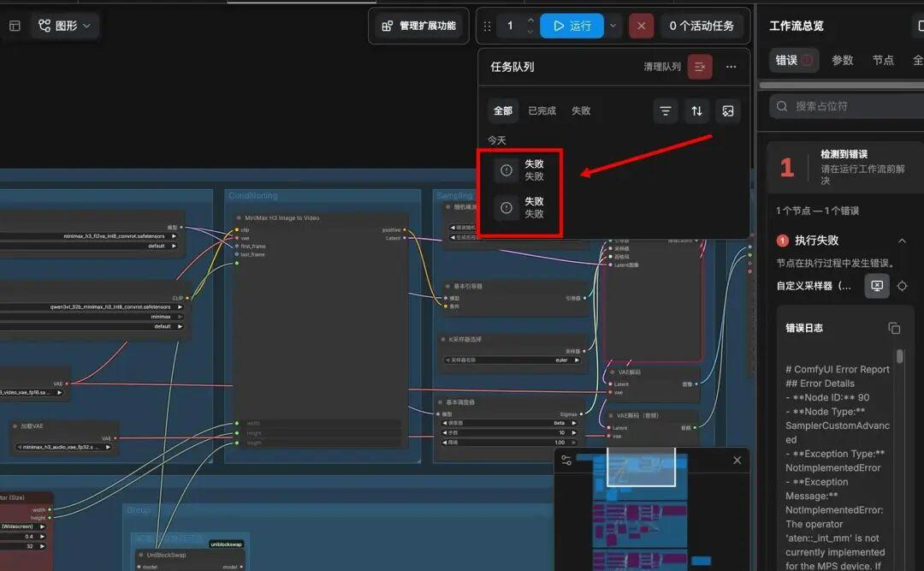The height and width of the screenshot is (571, 924).
Task: Switch to the 已完成 queue tab
Action: point(542,111)
